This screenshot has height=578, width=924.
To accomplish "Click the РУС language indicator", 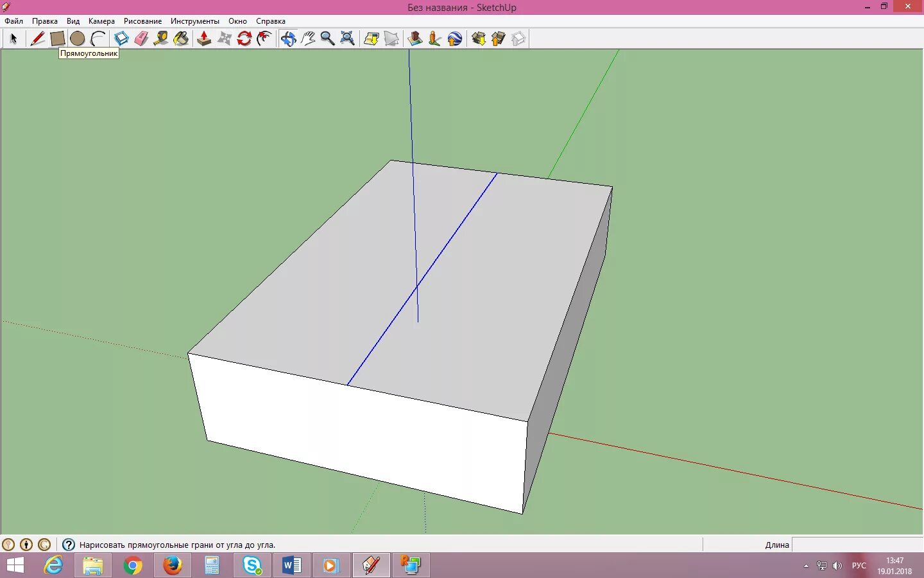I will [859, 566].
